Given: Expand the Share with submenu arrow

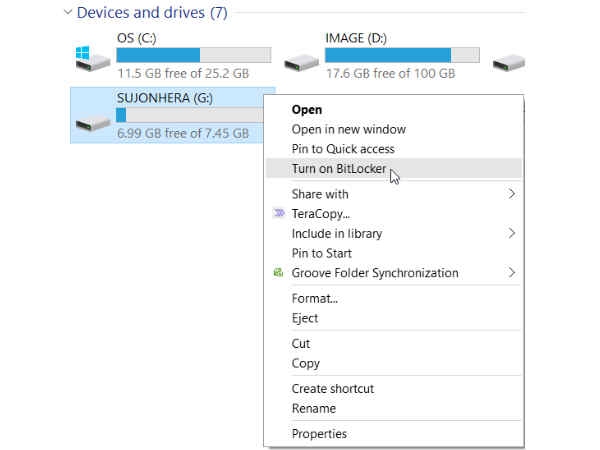Looking at the screenshot, I should click(x=512, y=194).
